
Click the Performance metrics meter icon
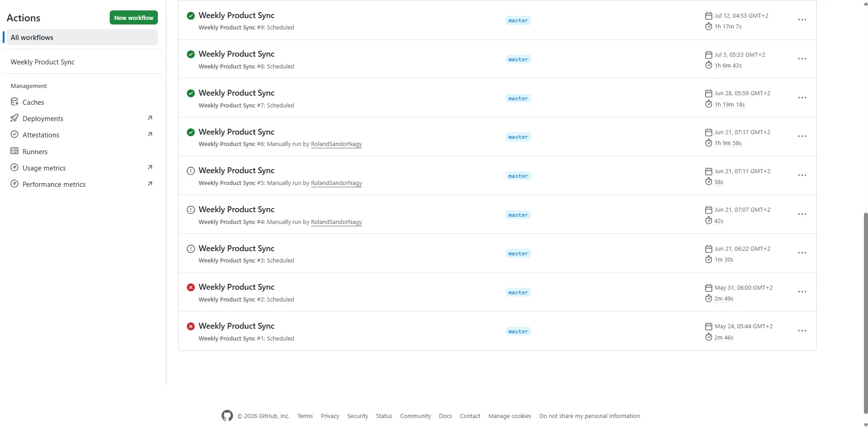pyautogui.click(x=15, y=184)
